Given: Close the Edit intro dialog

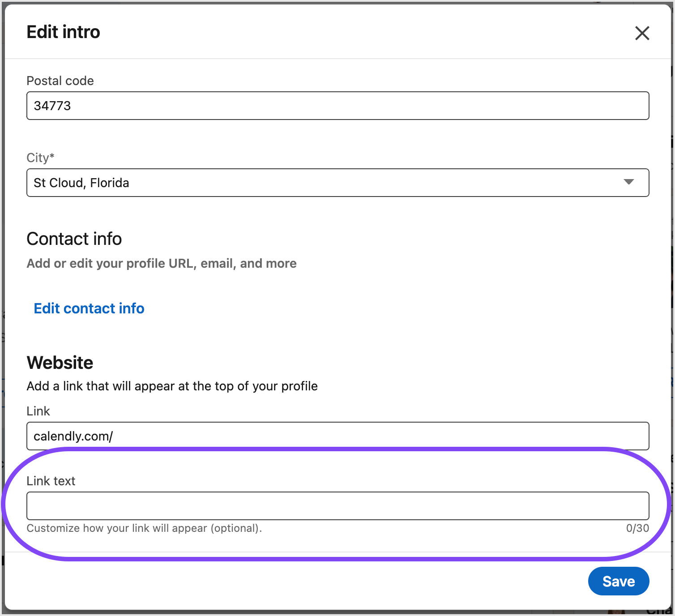Looking at the screenshot, I should 642,33.
